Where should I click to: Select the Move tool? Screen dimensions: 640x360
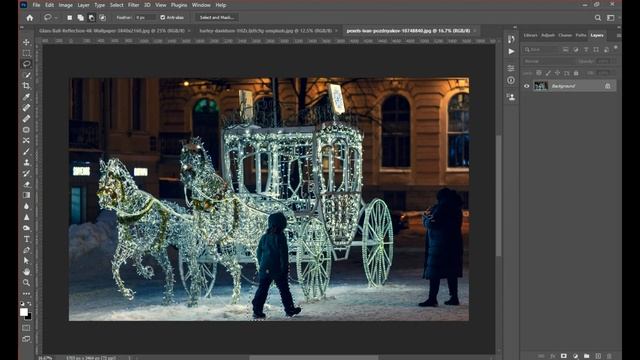tap(26, 42)
